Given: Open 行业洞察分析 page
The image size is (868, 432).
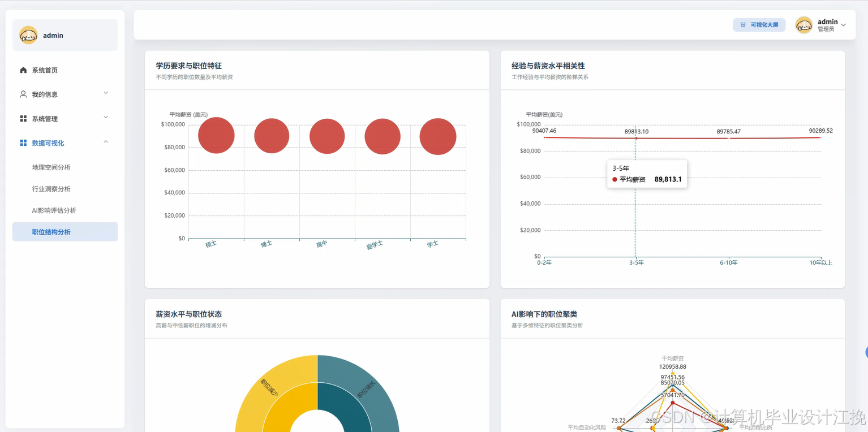Looking at the screenshot, I should tap(65, 189).
